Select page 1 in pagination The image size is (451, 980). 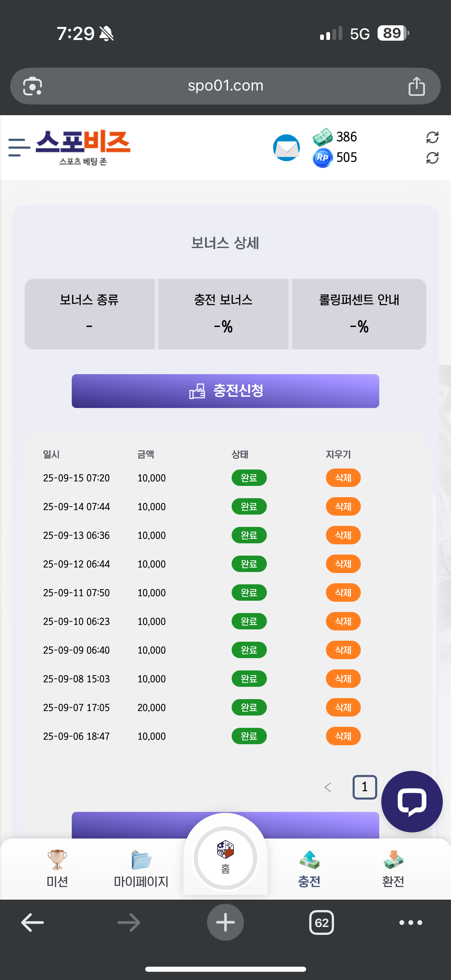[364, 787]
